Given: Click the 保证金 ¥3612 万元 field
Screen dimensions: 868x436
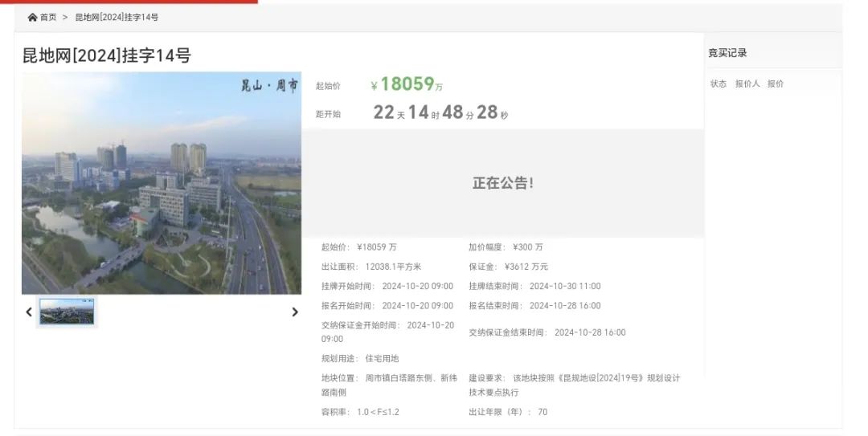Looking at the screenshot, I should [x=508, y=267].
